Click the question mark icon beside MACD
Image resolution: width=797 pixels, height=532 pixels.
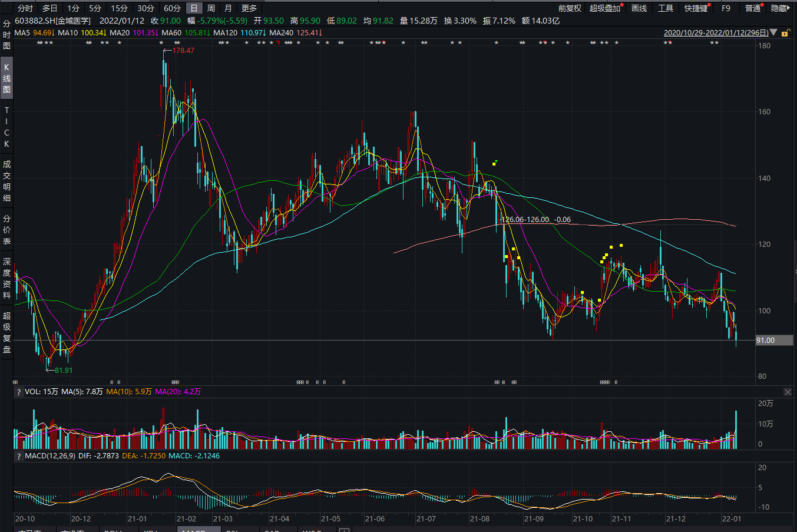click(x=19, y=456)
